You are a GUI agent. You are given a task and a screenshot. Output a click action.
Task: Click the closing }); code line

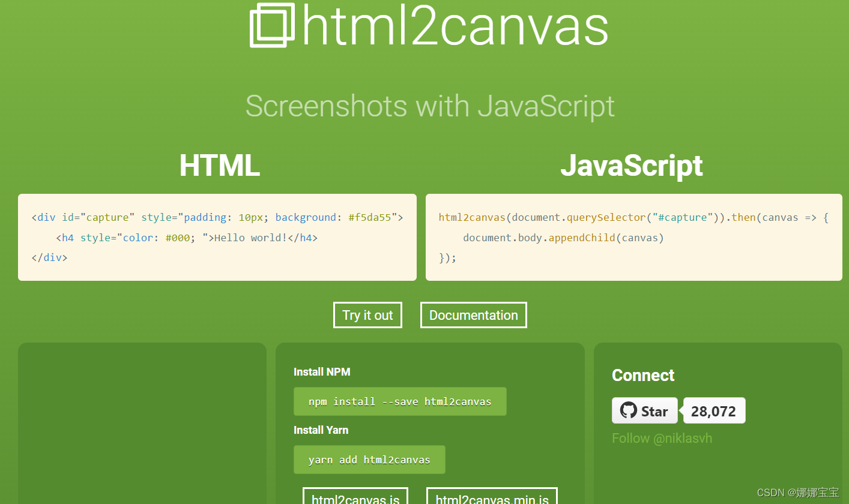point(447,257)
